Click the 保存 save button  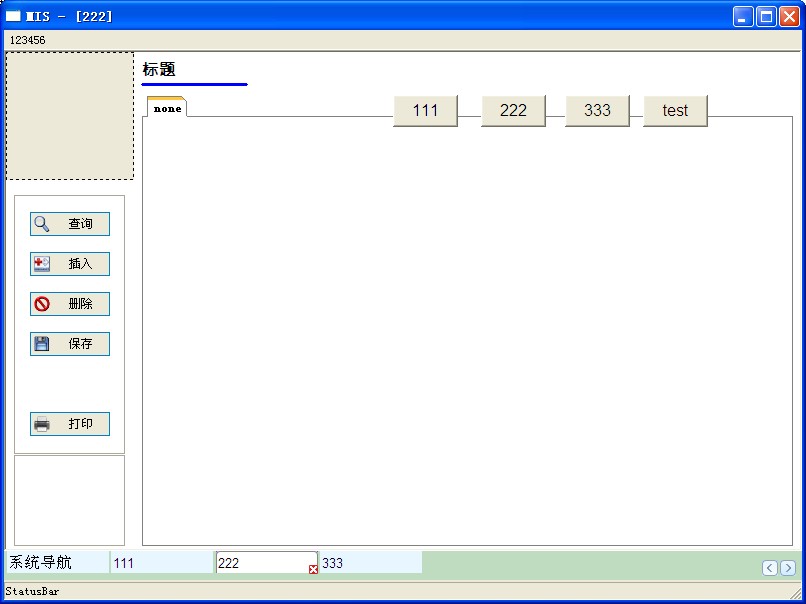point(70,344)
